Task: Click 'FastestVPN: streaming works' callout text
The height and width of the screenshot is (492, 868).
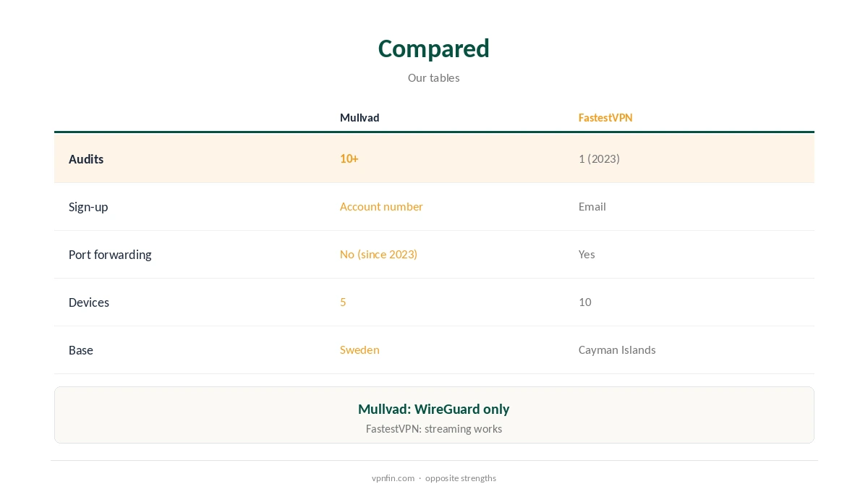Action: pyautogui.click(x=433, y=428)
